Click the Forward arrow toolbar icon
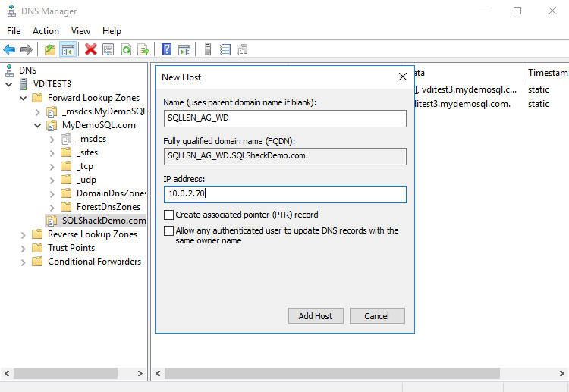This screenshot has width=569, height=392. pyautogui.click(x=26, y=49)
